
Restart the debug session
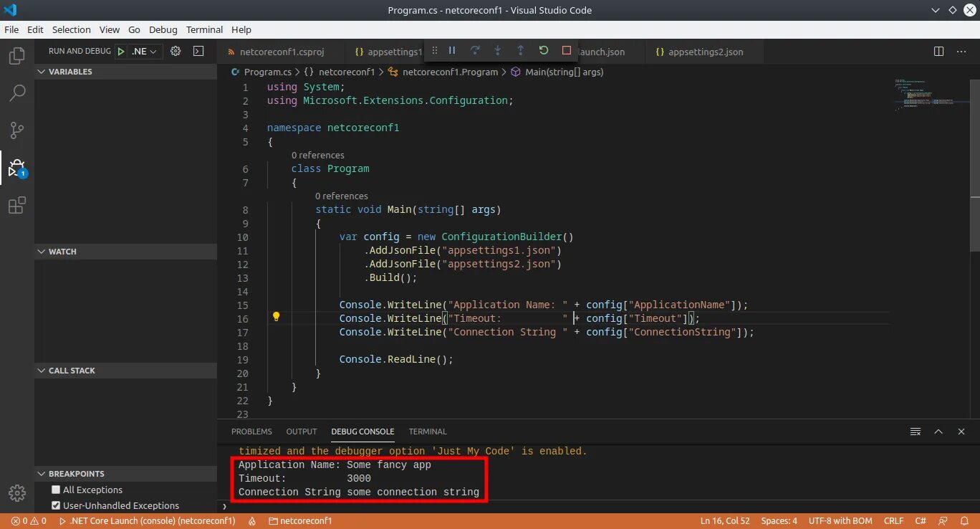[x=544, y=50]
